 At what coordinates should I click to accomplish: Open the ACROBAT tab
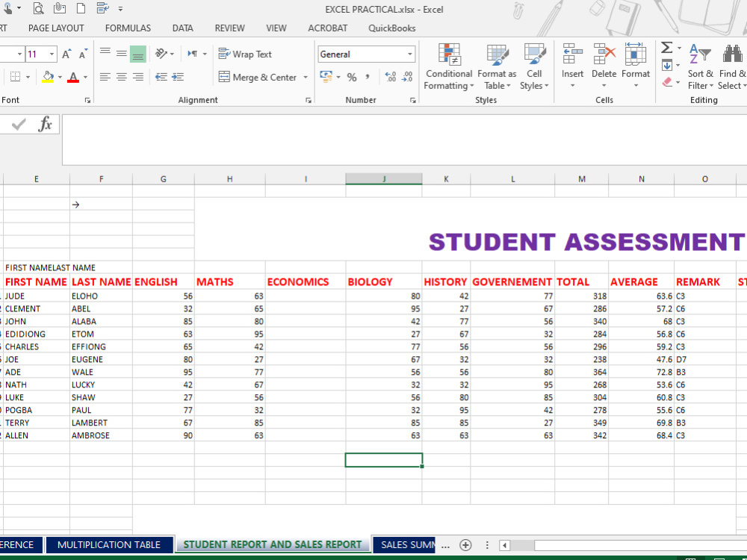pyautogui.click(x=328, y=28)
